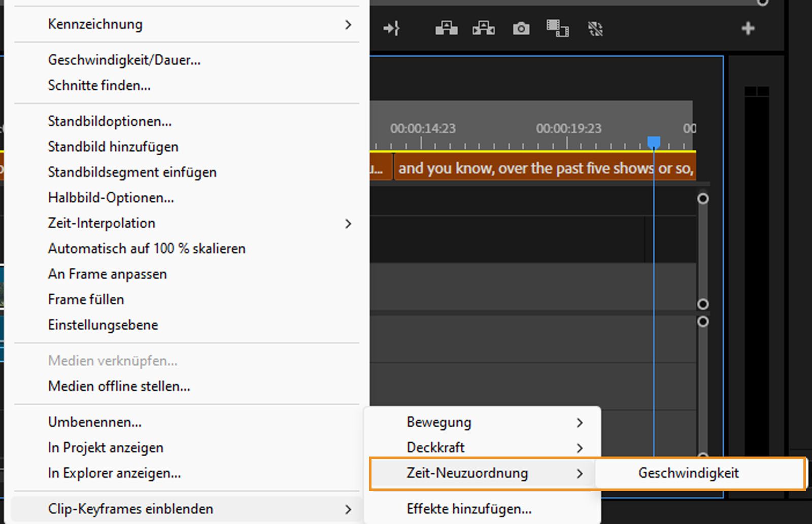
Task: Toggle the crossed-arrows multicamera icon
Action: point(595,29)
